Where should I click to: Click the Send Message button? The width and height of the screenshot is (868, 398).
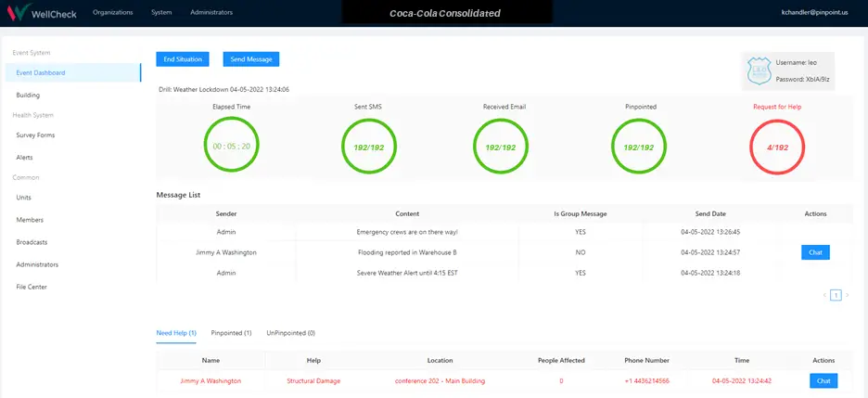point(251,59)
